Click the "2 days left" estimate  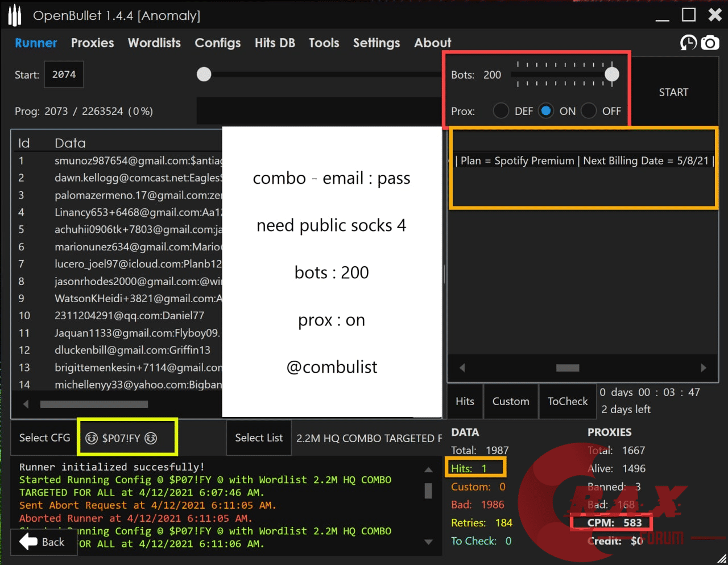626,409
